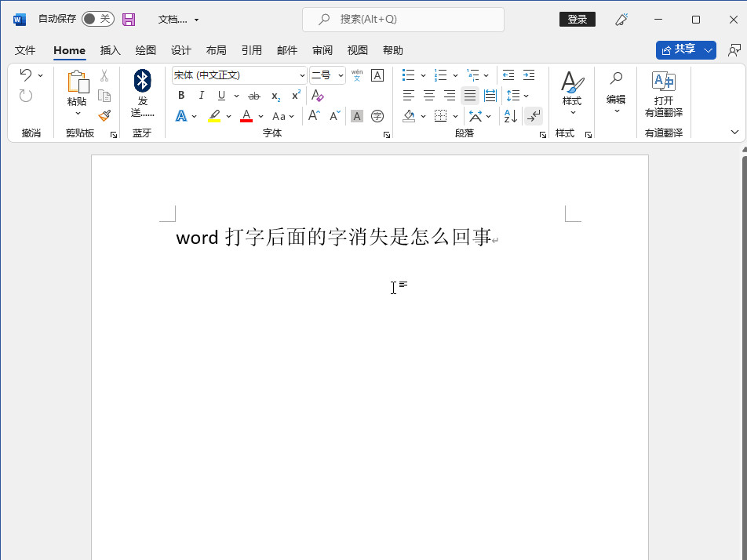Click the Word app icon
This screenshot has width=747, height=560.
[x=20, y=19]
